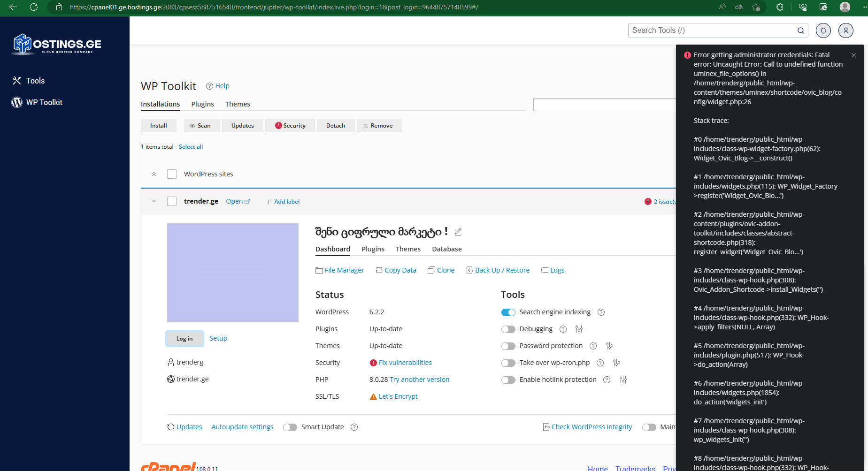Switch to the top Themes tab
The height and width of the screenshot is (471, 868).
pos(238,104)
